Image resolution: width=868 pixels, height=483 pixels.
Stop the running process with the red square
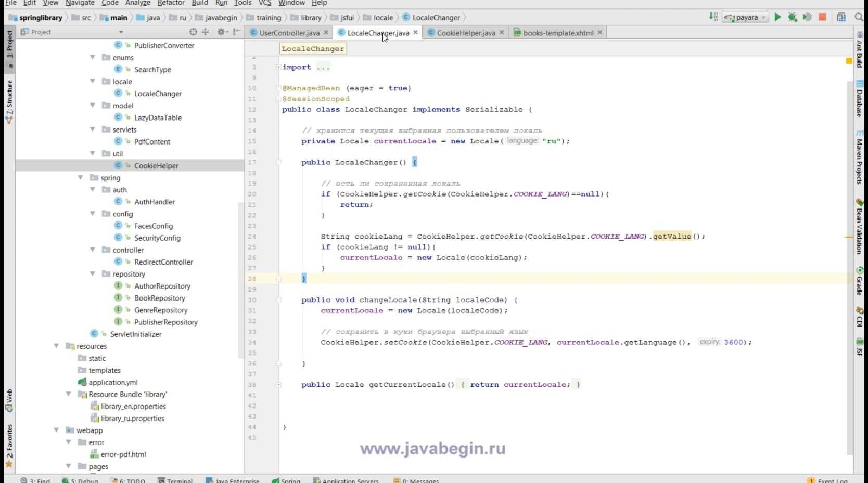tap(823, 17)
